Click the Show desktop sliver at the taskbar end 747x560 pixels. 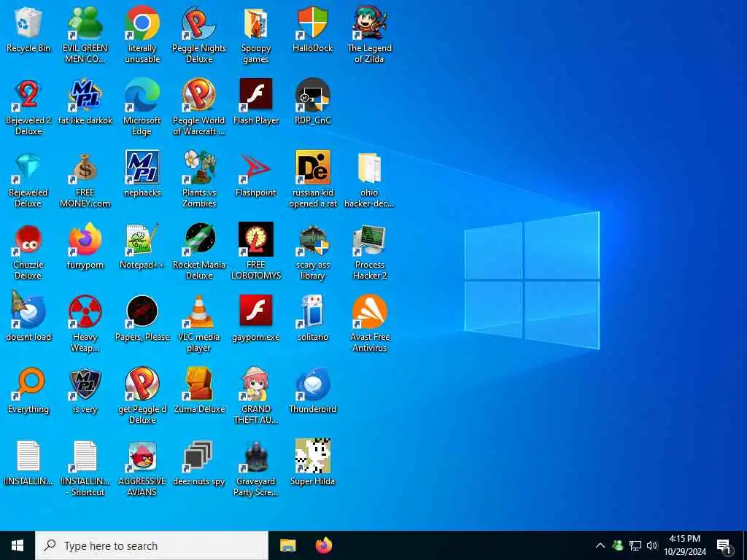point(745,545)
